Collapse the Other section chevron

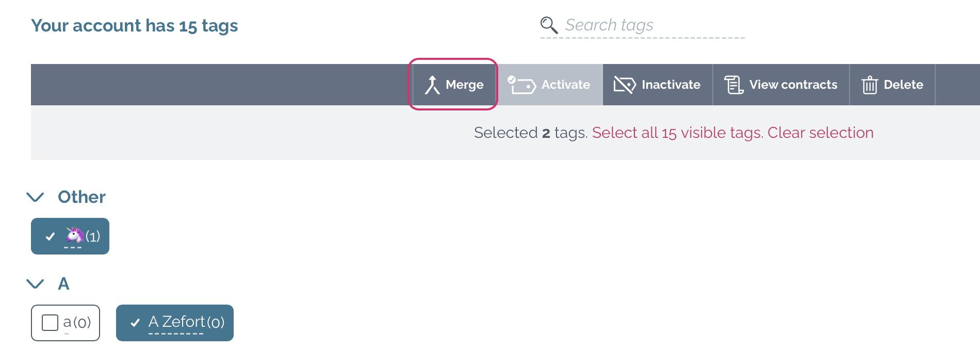tap(35, 197)
